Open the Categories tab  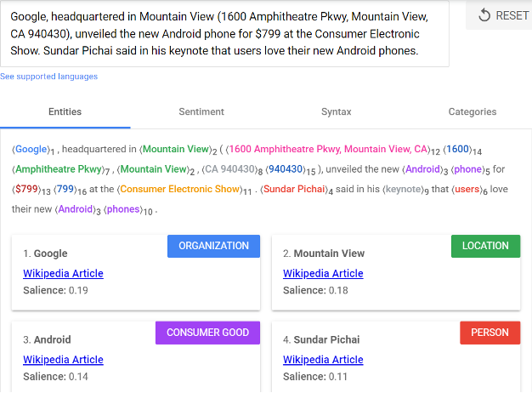click(473, 111)
